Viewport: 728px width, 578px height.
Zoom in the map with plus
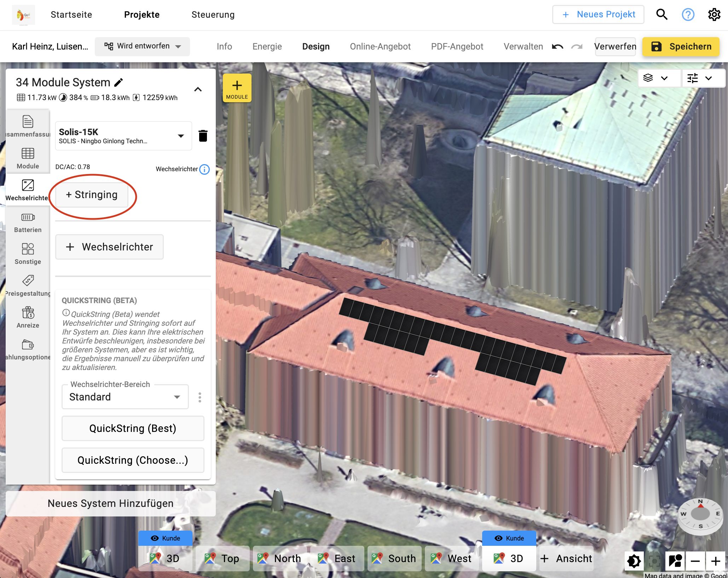click(x=716, y=561)
